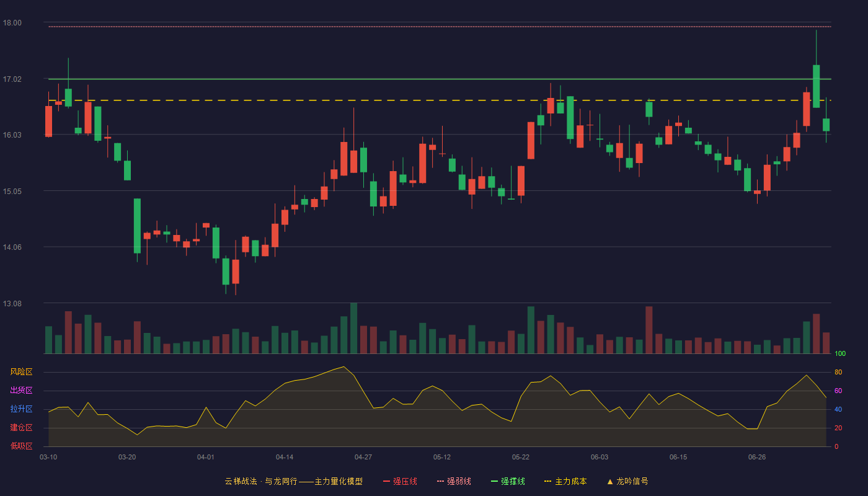Click the 04-01 date label
This screenshot has width=868, height=496.
pyautogui.click(x=206, y=457)
